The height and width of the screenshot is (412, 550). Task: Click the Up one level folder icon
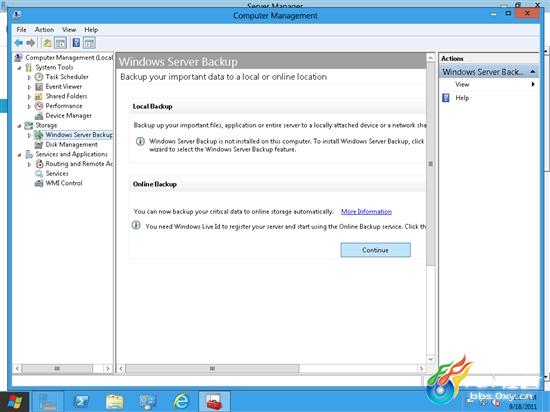[x=47, y=43]
